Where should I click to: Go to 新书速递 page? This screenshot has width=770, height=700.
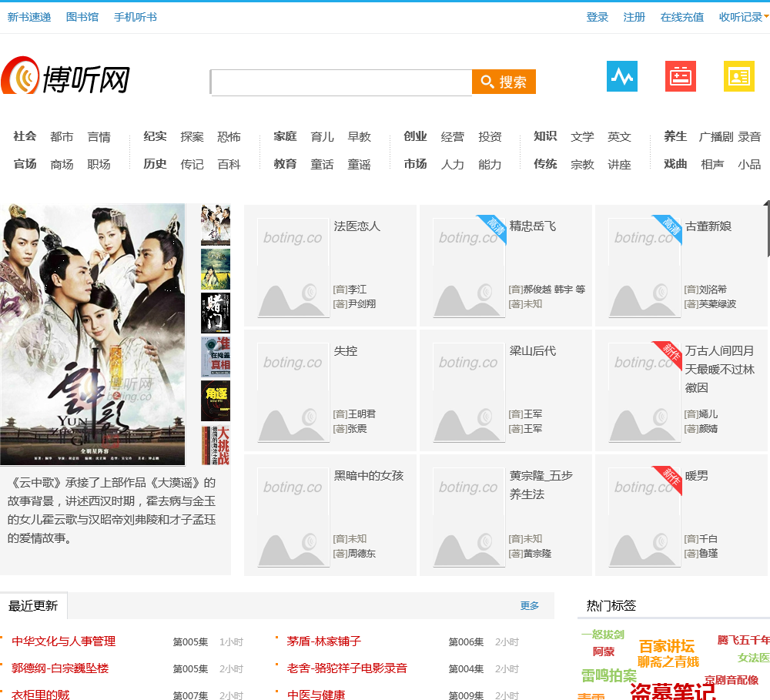(29, 17)
